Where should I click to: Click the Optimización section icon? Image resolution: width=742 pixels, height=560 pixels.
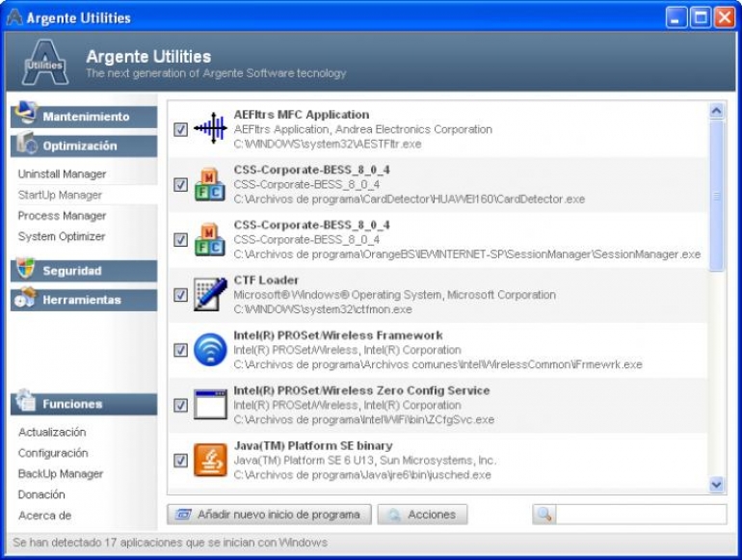coord(26,143)
